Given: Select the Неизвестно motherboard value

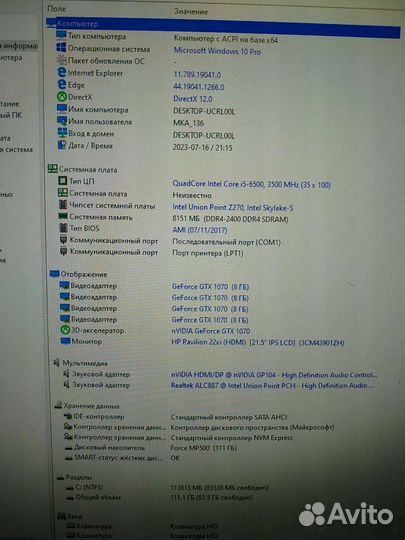Looking at the screenshot, I should [192, 195].
